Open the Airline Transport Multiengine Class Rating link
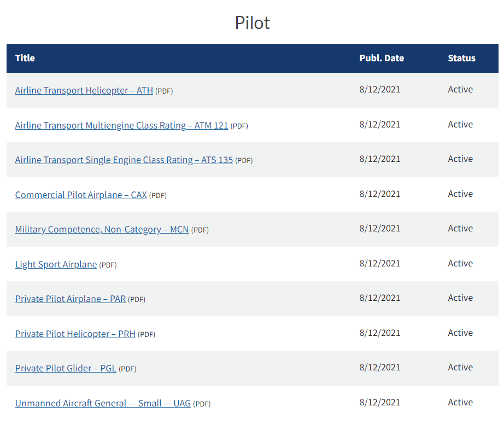Screen dimensions: 504x430 (x=121, y=125)
